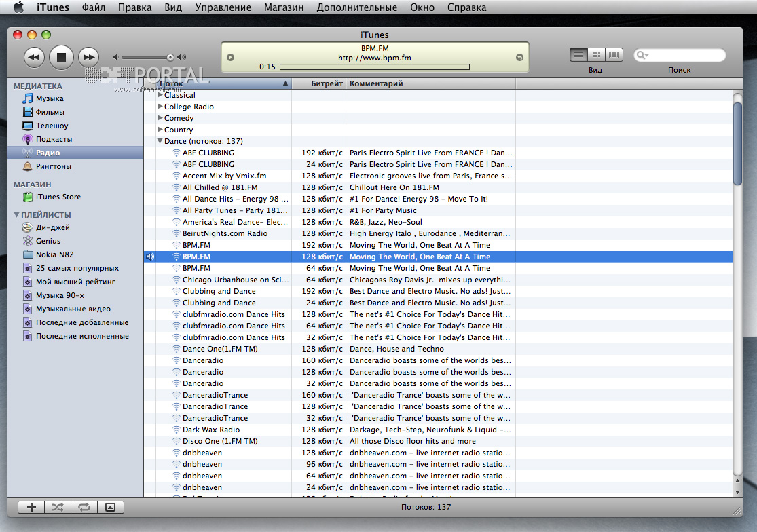This screenshot has height=532, width=757.
Task: Select the Dance One(1.FM TM) stream
Action: click(x=438, y=349)
